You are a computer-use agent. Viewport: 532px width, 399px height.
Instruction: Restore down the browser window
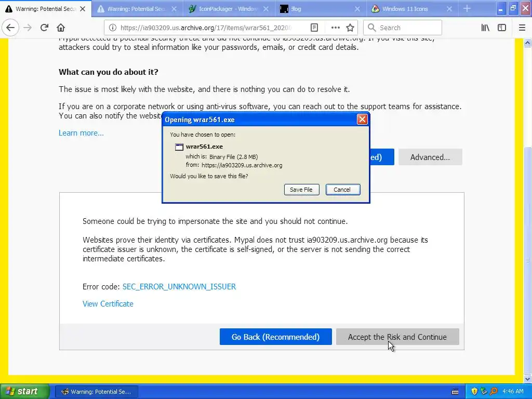coord(513,9)
